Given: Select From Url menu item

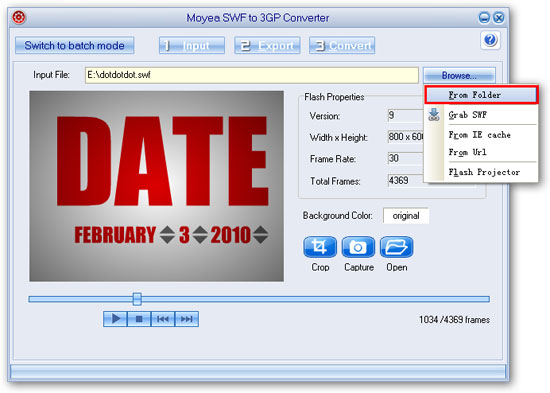Looking at the screenshot, I should click(x=481, y=152).
